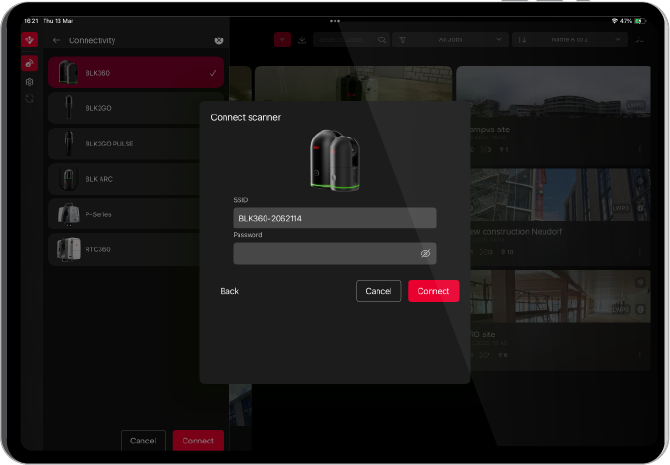Click the sync icon in sidebar
Viewport: 670px width, 465px height.
pyautogui.click(x=29, y=98)
